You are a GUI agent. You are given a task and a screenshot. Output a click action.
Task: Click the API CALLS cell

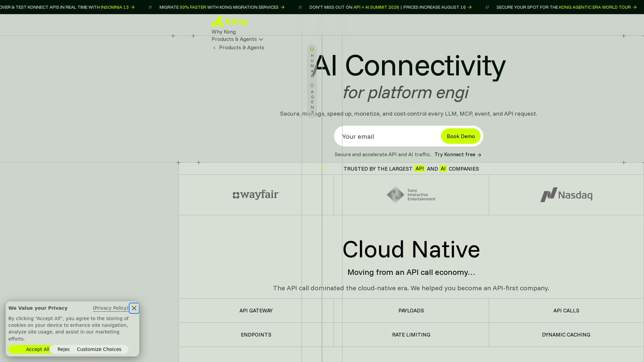point(566,311)
